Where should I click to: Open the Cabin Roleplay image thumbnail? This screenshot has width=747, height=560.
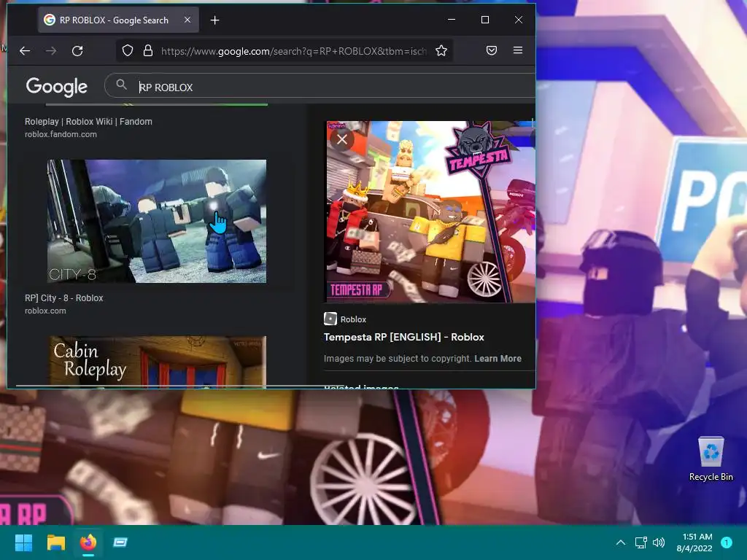158,362
